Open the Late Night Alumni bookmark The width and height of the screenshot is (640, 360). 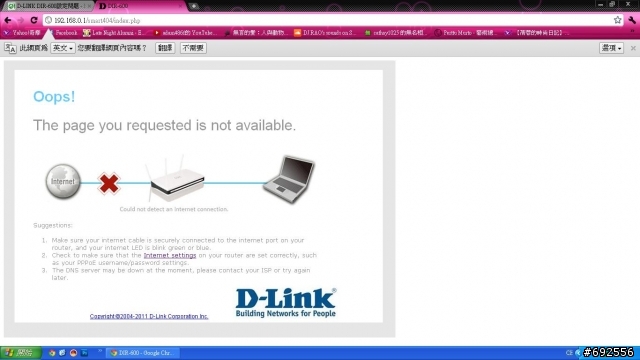tap(114, 33)
